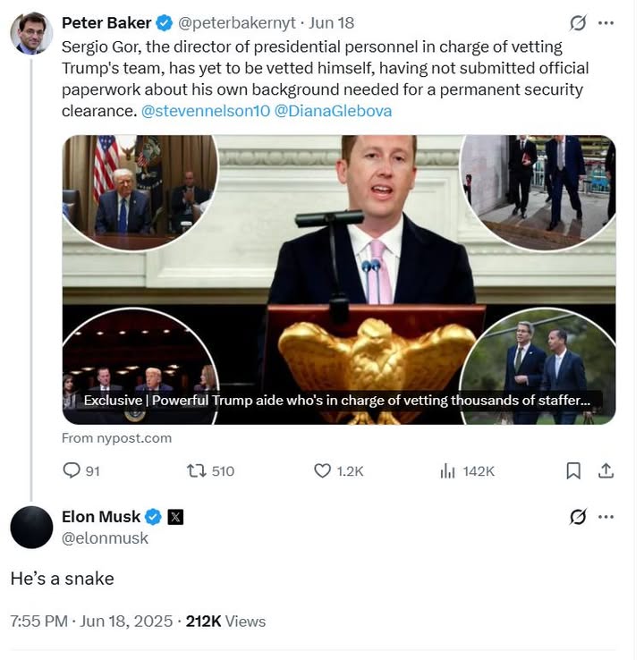This screenshot has width=644, height=660.
Task: Click the X affiliation badge beside Elon Musk
Action: [x=175, y=517]
